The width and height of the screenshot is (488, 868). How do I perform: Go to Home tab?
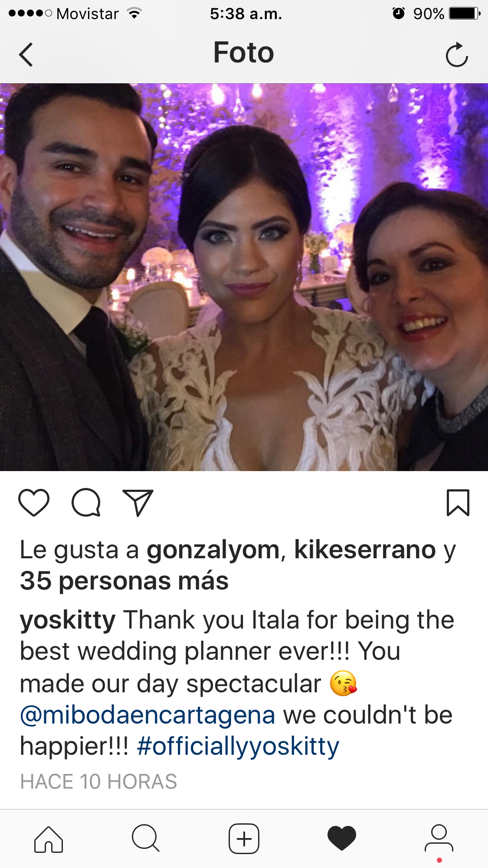(49, 839)
